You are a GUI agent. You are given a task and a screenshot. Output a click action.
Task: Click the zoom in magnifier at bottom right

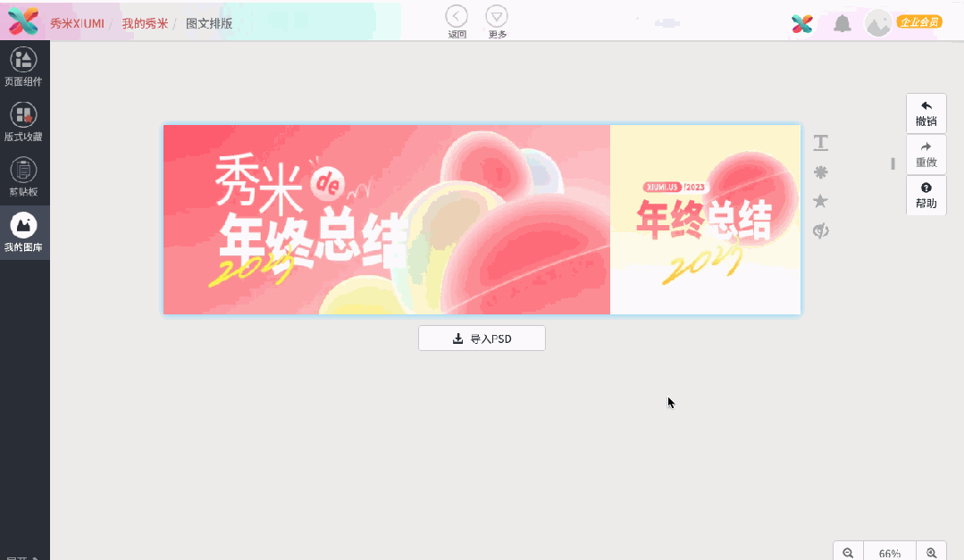point(932,551)
